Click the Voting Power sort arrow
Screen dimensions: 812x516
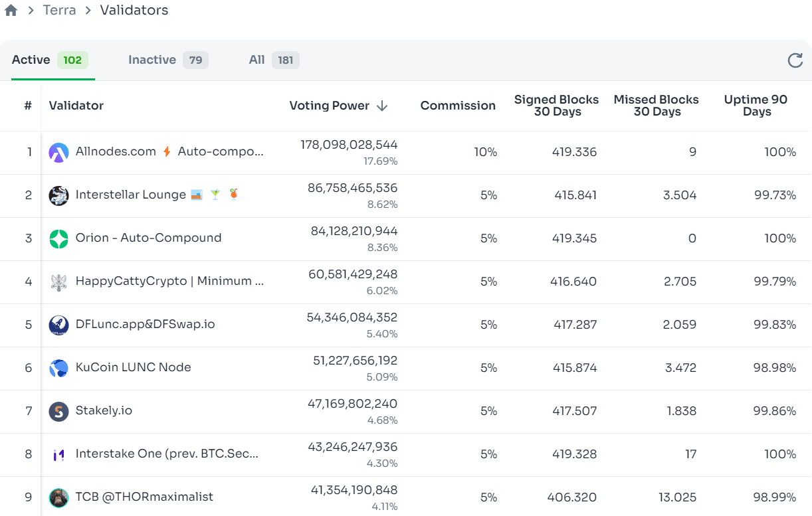coord(382,106)
